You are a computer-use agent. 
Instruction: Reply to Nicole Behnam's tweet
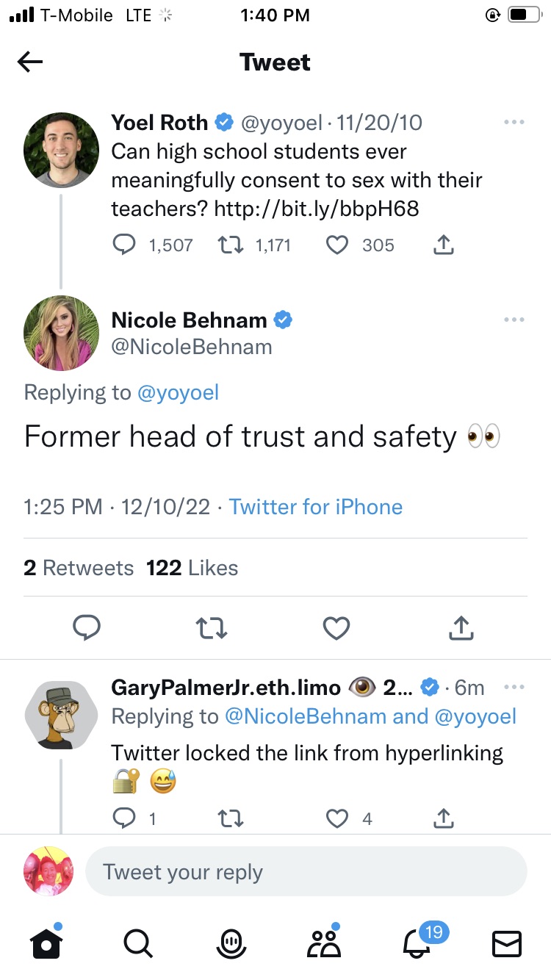tap(87, 627)
